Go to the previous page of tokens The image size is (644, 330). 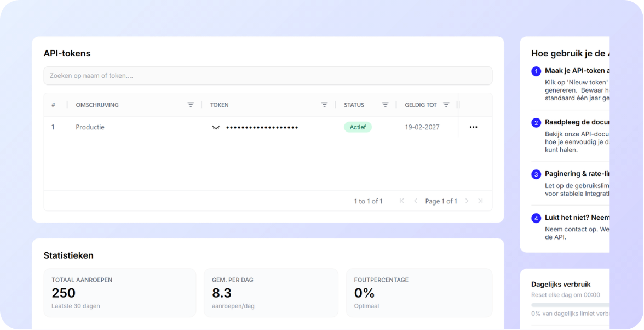click(415, 201)
